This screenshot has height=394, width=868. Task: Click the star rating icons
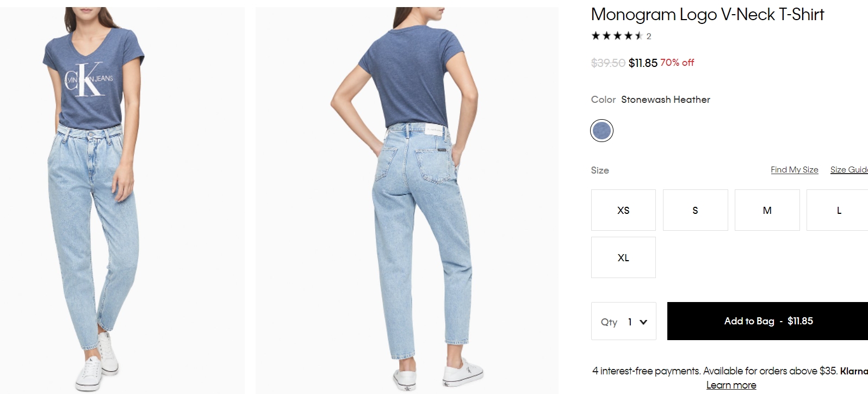[617, 36]
